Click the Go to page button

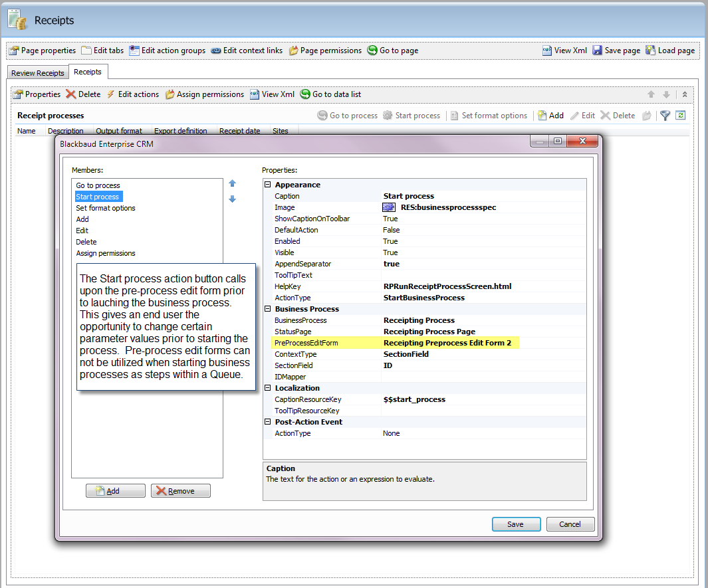(393, 50)
